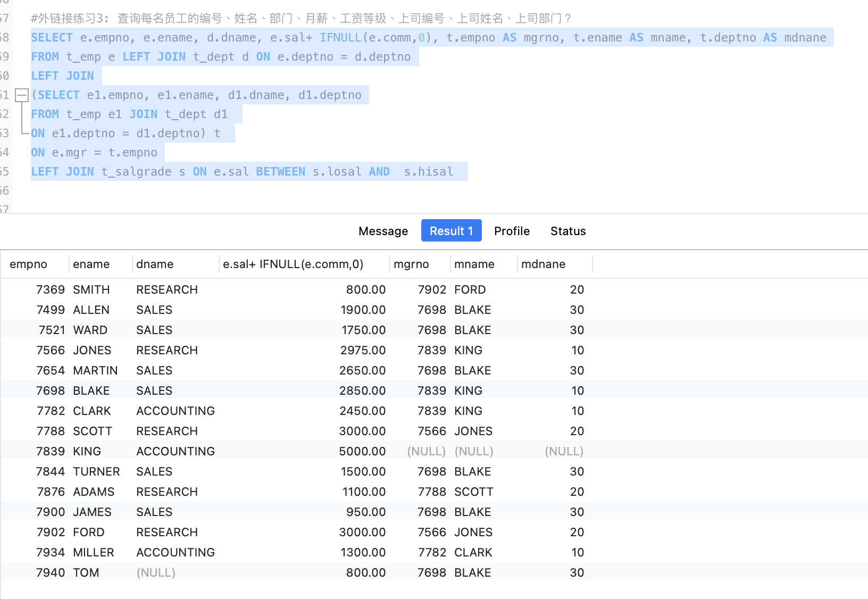The image size is (868, 599).
Task: Select the cell containing TURNER
Action: (96, 472)
